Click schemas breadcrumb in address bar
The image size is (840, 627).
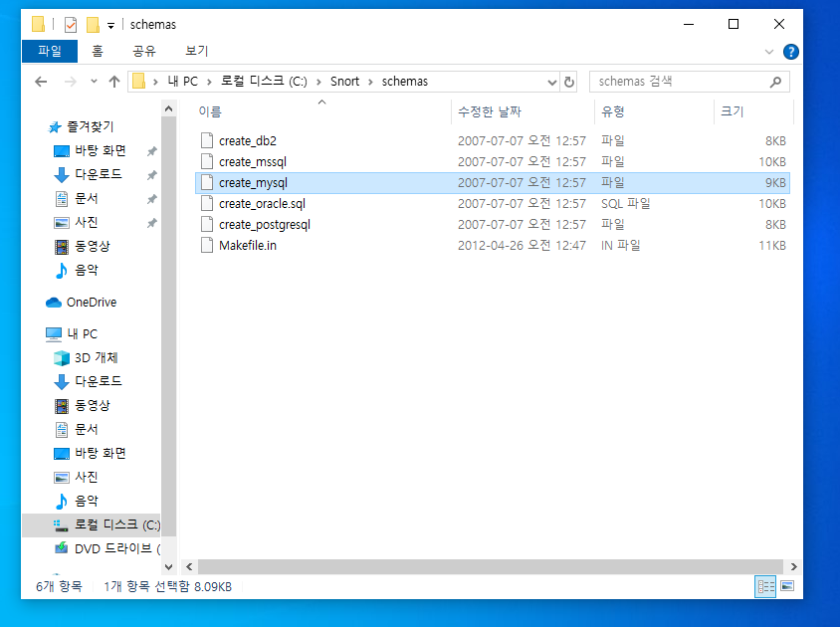[x=404, y=82]
